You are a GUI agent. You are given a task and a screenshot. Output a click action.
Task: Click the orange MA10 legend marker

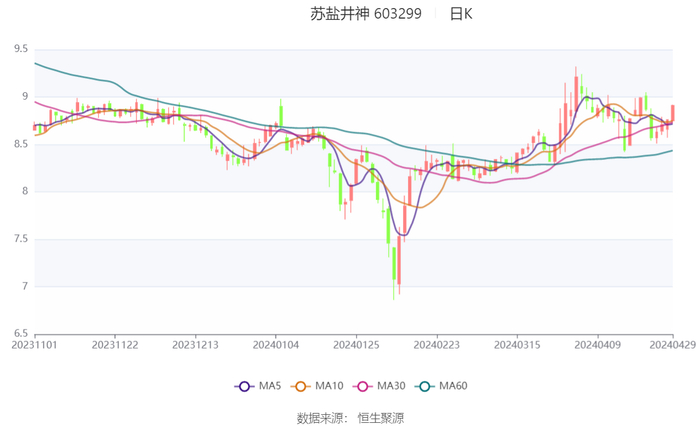point(301,387)
